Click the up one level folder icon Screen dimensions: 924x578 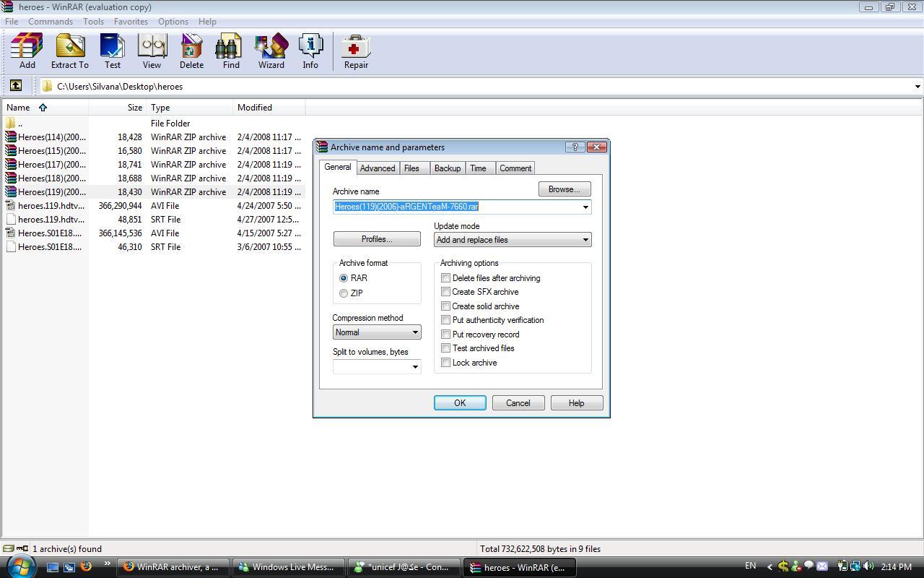pyautogui.click(x=16, y=85)
